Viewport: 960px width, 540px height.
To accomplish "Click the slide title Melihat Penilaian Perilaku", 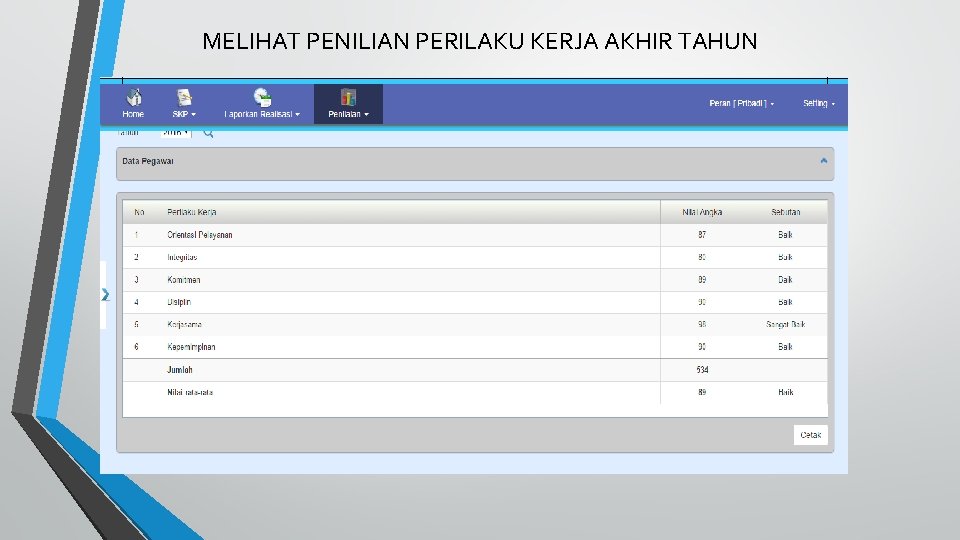I will click(x=480, y=41).
